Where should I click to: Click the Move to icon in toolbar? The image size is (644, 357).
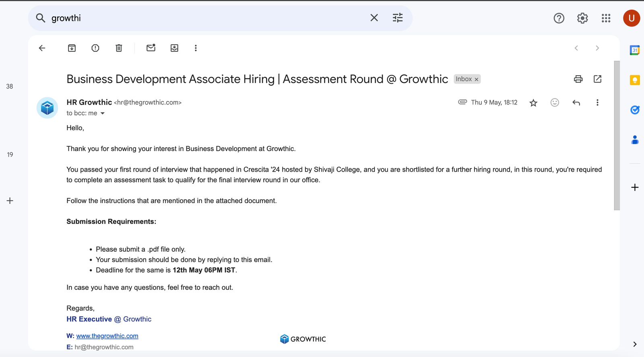tap(174, 48)
